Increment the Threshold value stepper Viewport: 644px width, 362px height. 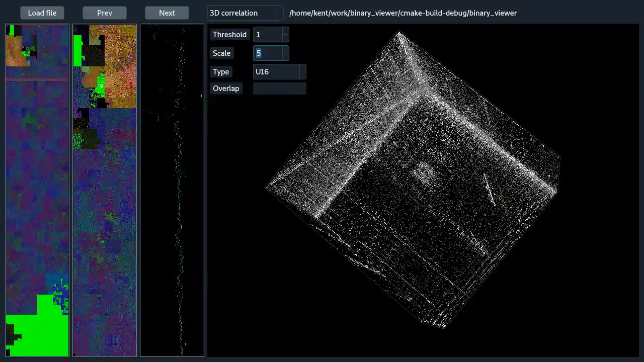285,32
